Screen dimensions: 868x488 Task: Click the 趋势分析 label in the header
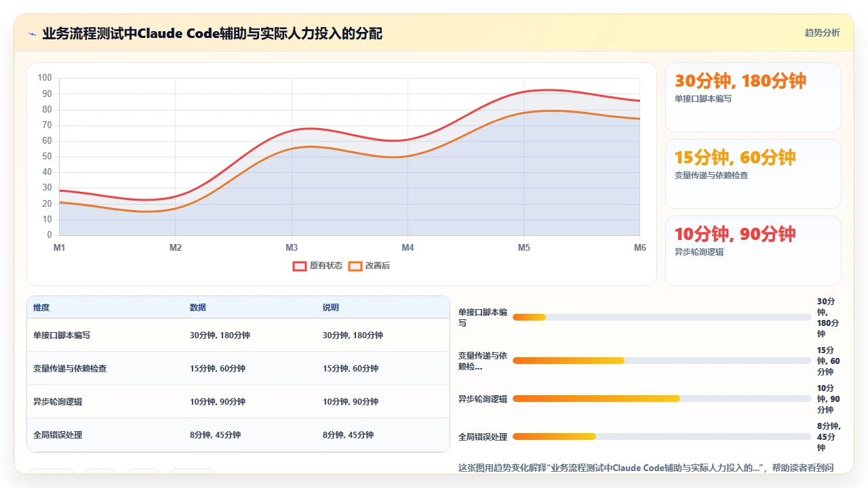[823, 33]
